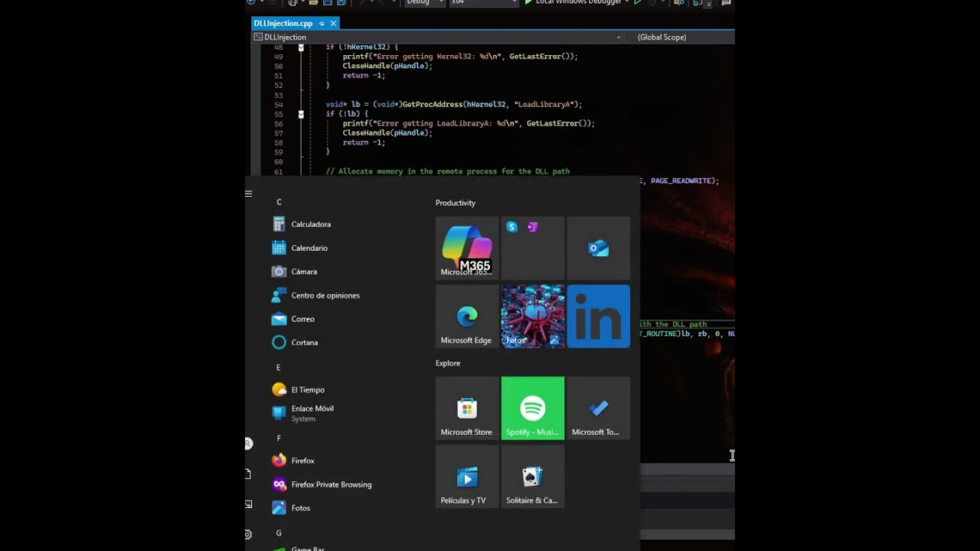Select the Explore group title

point(448,364)
